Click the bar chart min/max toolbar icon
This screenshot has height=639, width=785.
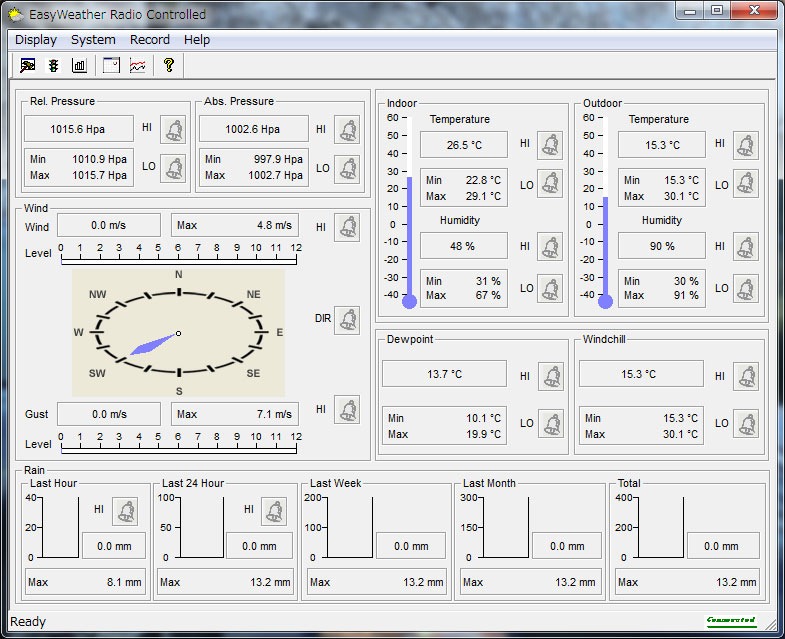click(79, 65)
